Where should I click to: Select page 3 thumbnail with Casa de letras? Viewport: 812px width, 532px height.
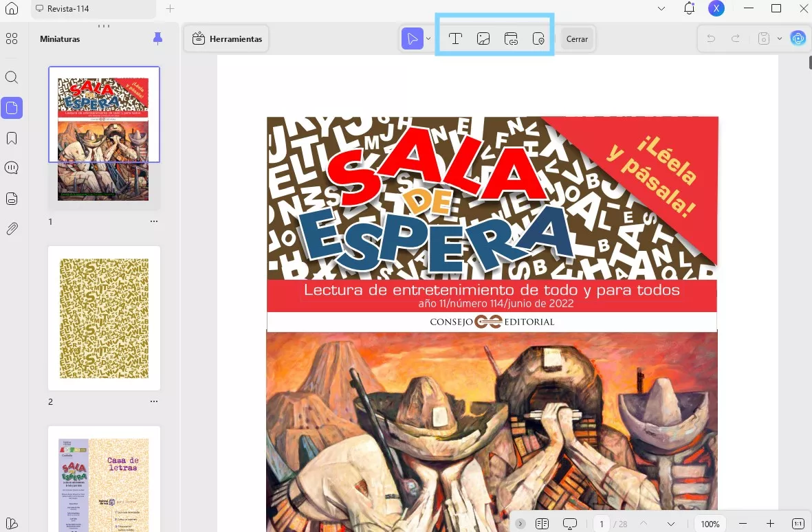pos(104,478)
